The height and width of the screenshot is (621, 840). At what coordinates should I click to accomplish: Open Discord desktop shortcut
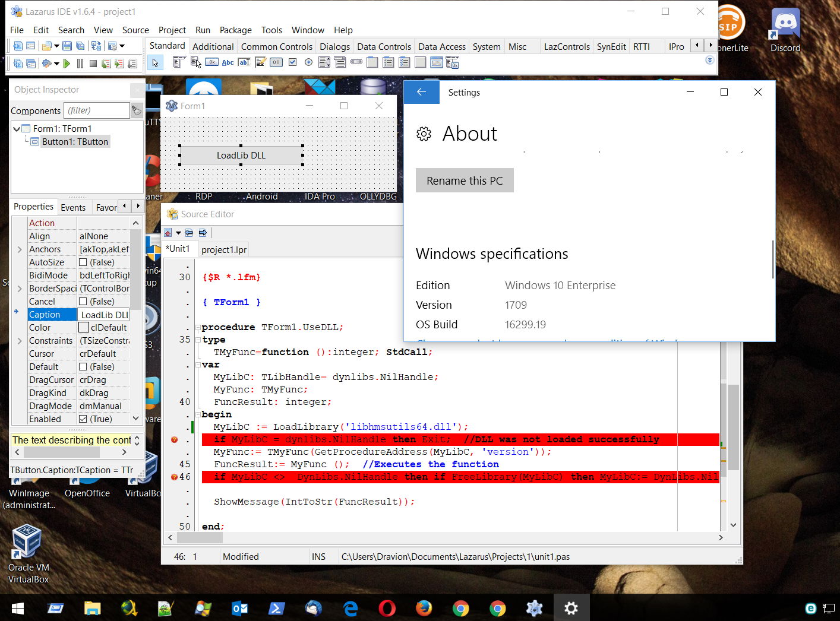(785, 30)
